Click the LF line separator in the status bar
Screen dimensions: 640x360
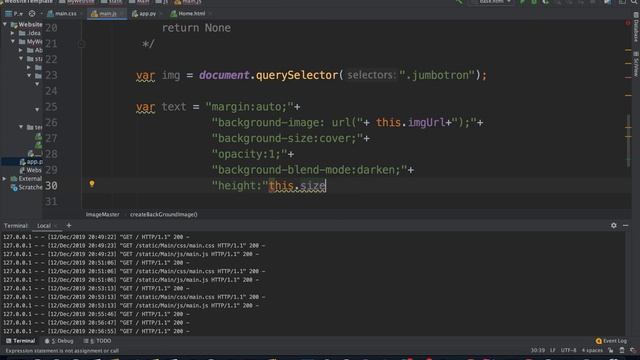pyautogui.click(x=552, y=350)
